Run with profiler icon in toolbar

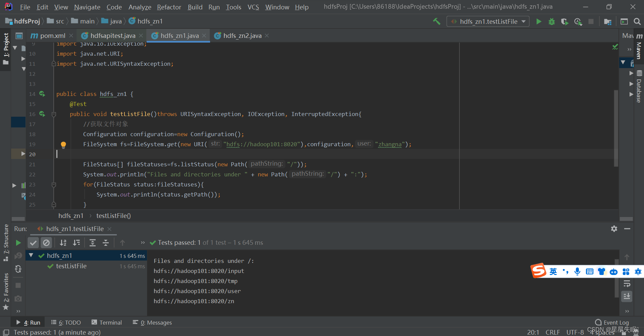[x=578, y=21]
